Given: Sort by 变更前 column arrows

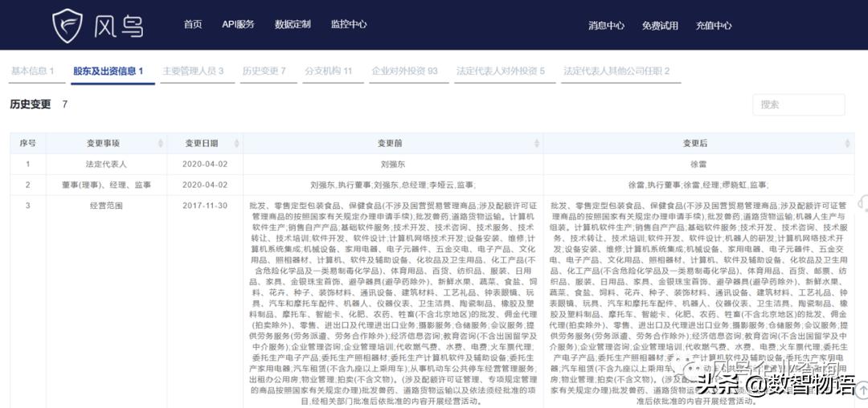Looking at the screenshot, I should 536,143.
